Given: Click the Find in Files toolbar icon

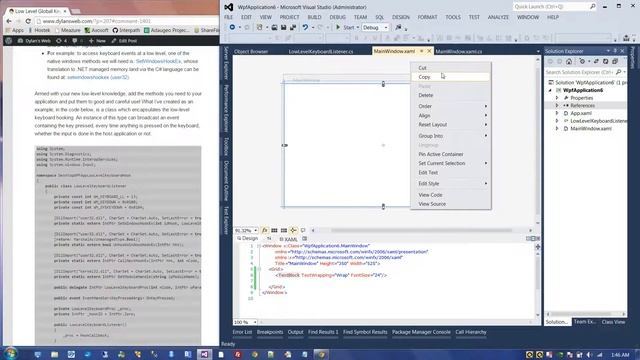Looking at the screenshot, I should 398,27.
